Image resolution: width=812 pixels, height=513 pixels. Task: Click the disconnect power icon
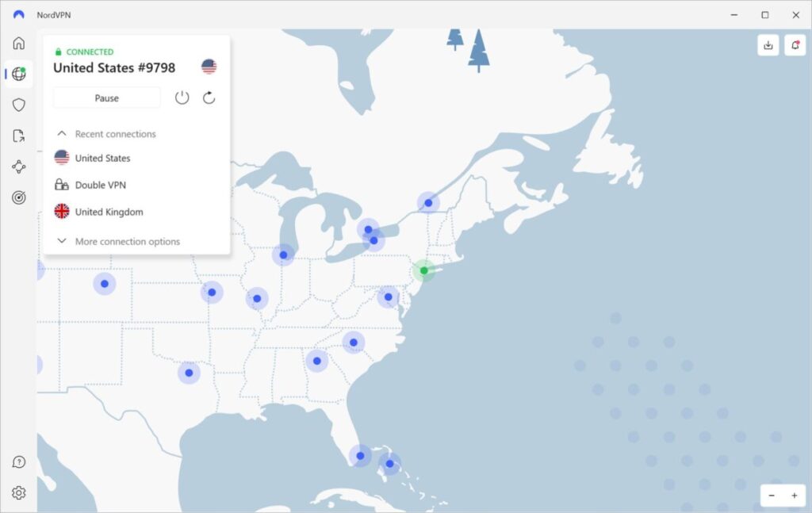point(182,98)
